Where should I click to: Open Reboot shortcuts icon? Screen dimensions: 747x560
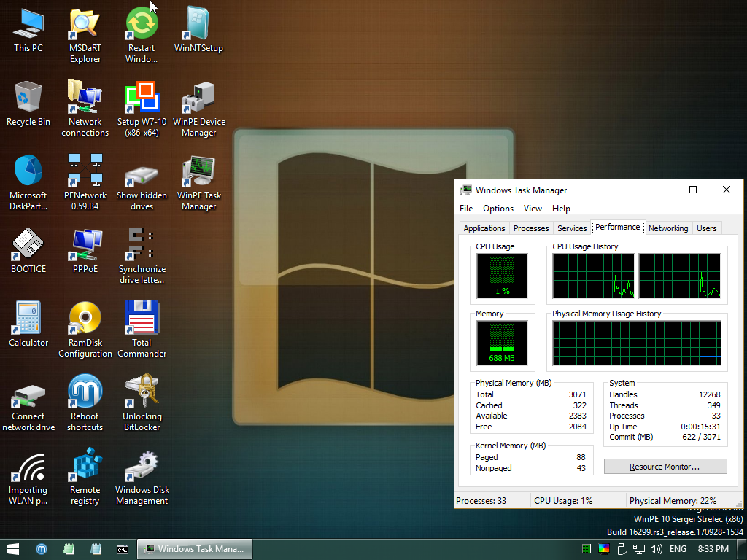(x=85, y=403)
